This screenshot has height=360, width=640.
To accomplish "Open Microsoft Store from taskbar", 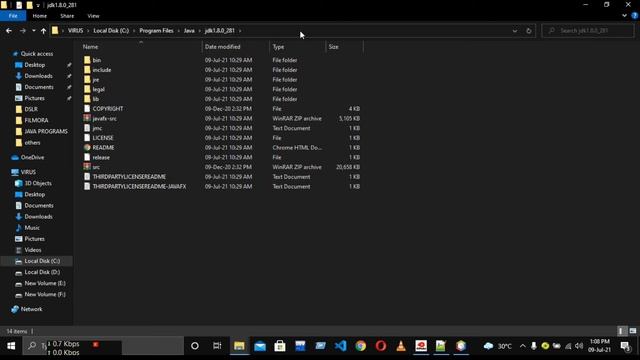I will click(x=280, y=346).
